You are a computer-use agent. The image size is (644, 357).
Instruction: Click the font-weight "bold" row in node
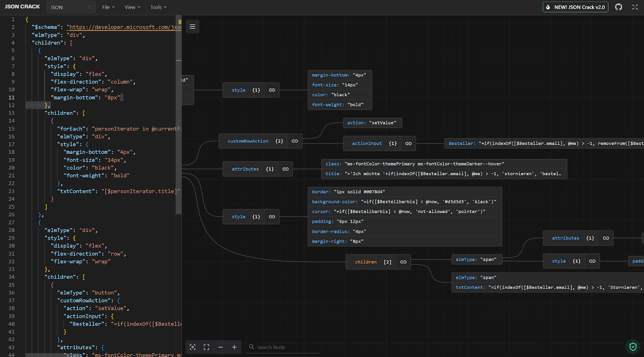point(340,105)
